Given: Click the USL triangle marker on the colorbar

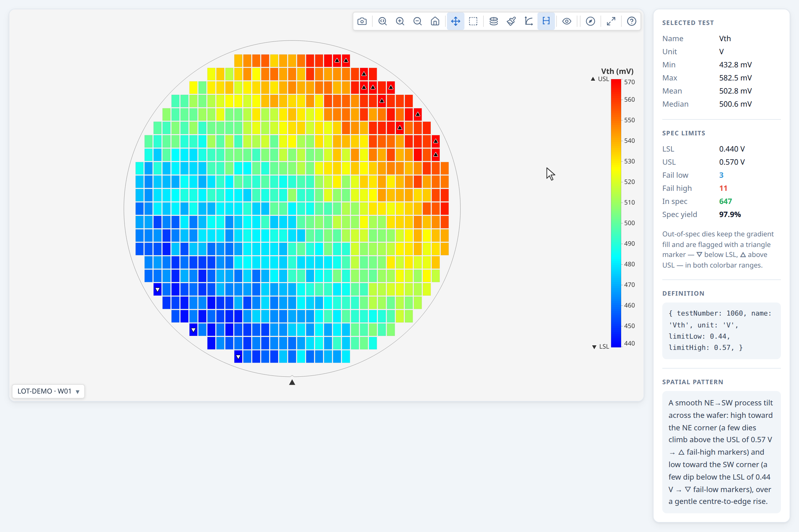Looking at the screenshot, I should (593, 79).
